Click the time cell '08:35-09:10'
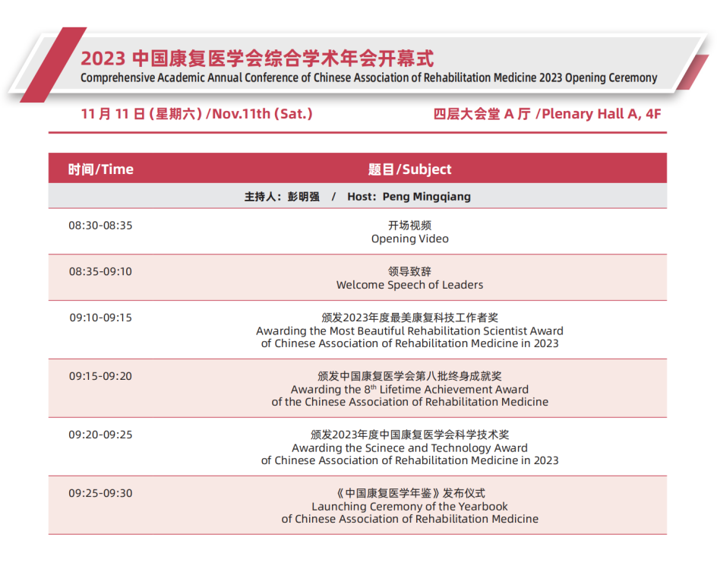The image size is (717, 588). [100, 272]
